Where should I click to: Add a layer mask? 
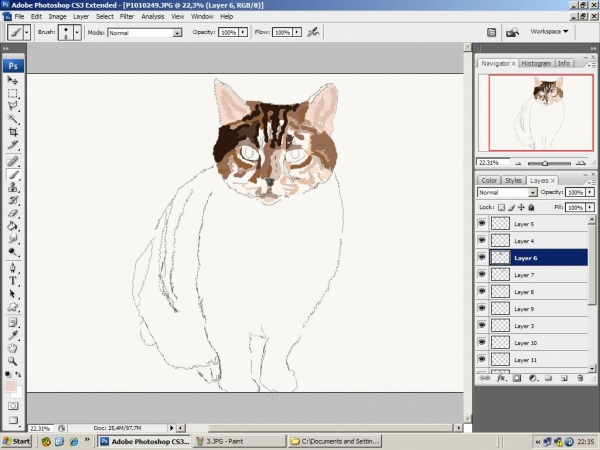click(x=517, y=378)
